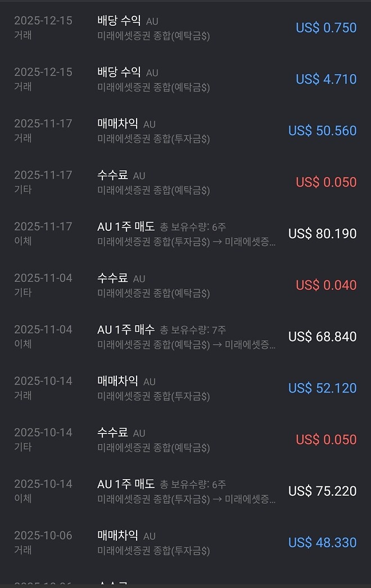371x588 pixels.
Task: Tap the date label 2025-12-15
Action: pyautogui.click(x=43, y=20)
